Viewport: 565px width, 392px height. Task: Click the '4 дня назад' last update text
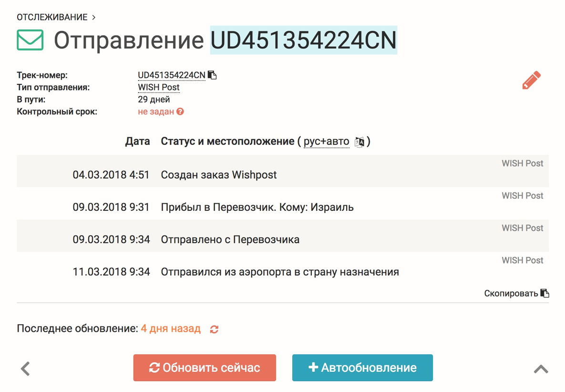pos(171,329)
